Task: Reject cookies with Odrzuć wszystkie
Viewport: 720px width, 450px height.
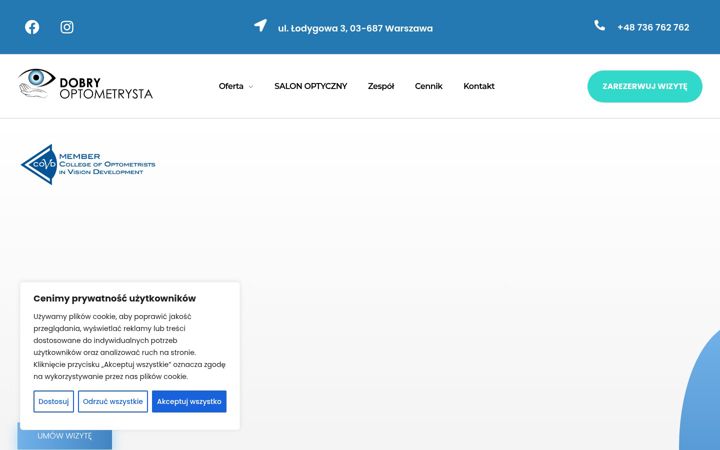Action: [113, 401]
